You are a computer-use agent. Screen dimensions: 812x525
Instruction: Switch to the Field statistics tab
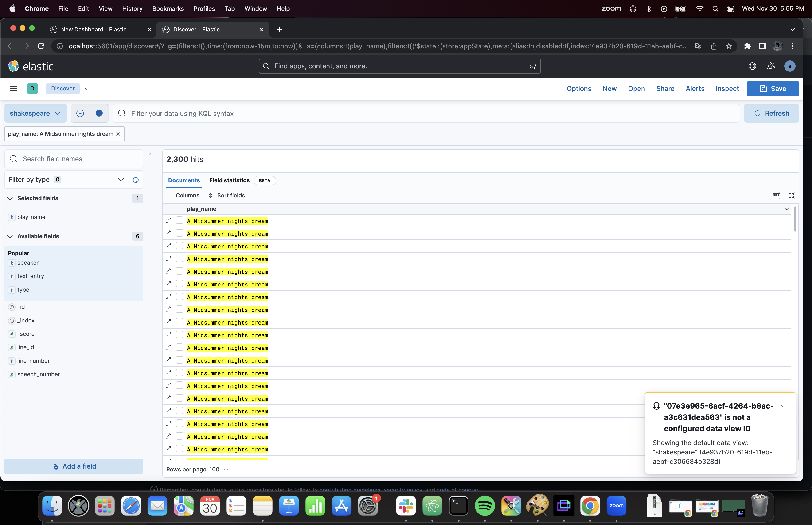tap(229, 180)
